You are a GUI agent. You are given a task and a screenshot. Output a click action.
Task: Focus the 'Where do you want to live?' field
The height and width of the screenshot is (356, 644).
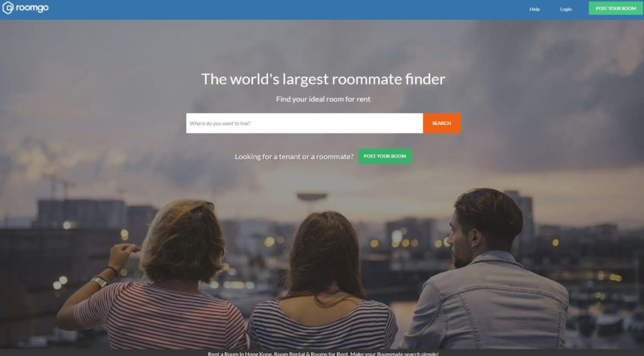(x=304, y=123)
